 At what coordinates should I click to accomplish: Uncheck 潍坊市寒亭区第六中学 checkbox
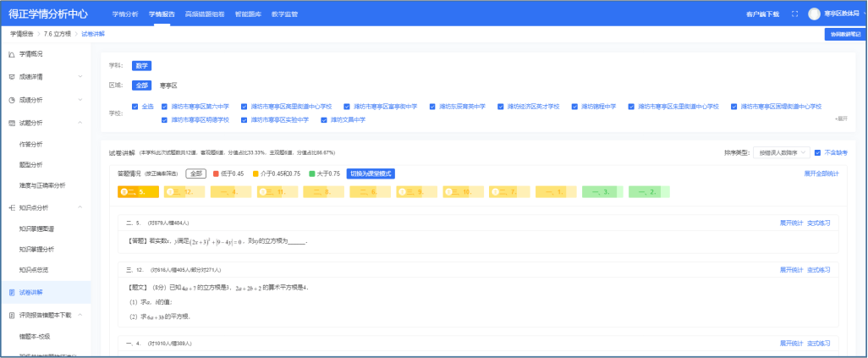coord(164,107)
